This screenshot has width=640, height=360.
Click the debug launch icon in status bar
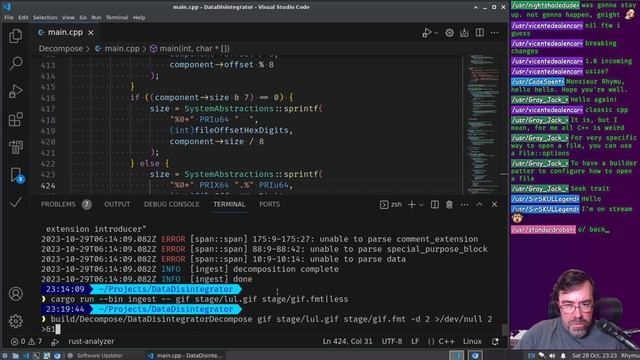55,341
